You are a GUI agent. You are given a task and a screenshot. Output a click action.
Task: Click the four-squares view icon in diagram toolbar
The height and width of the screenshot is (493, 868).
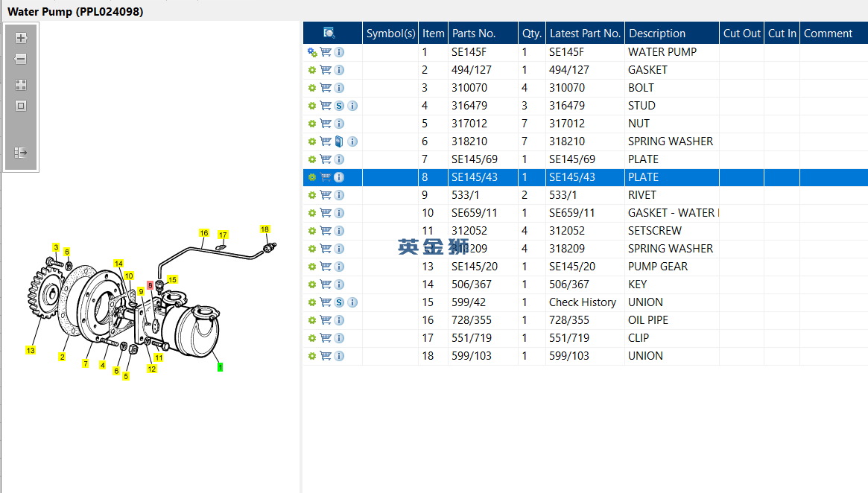pos(20,85)
